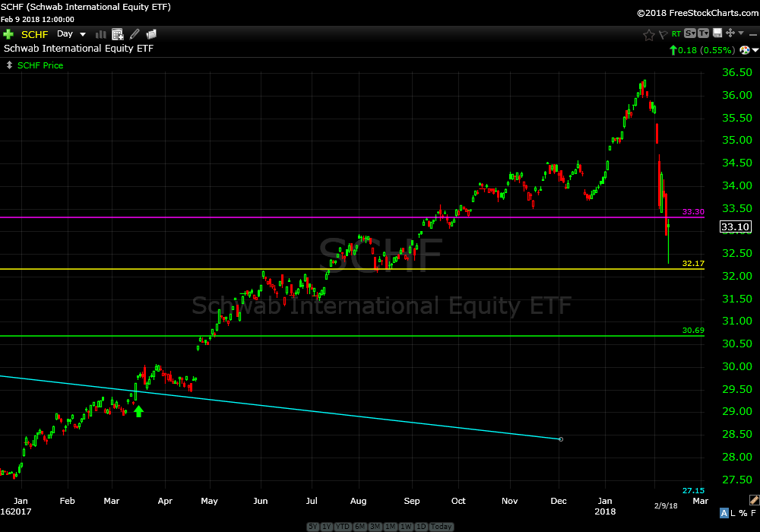Viewport: 760px width, 532px height.
Task: Click the Today range button
Action: point(442,527)
